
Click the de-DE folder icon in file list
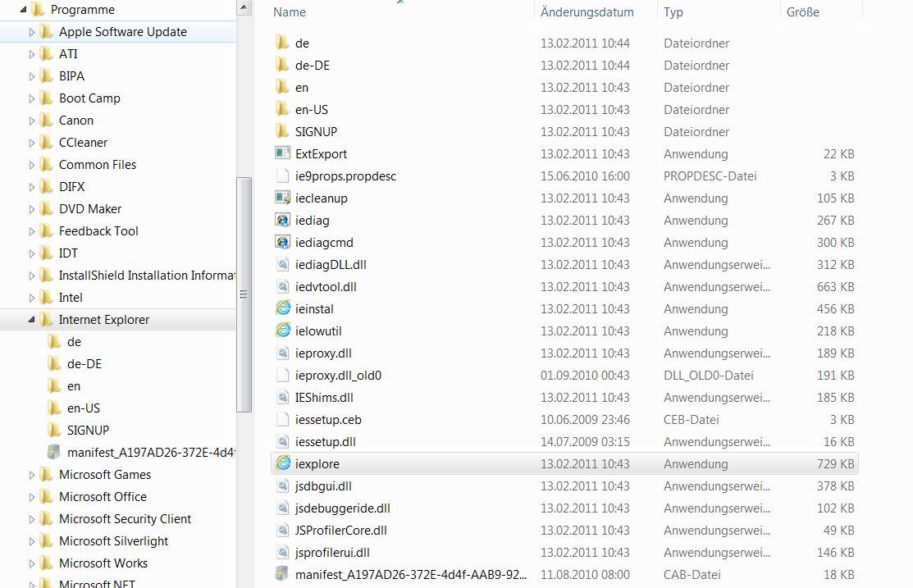pyautogui.click(x=283, y=66)
